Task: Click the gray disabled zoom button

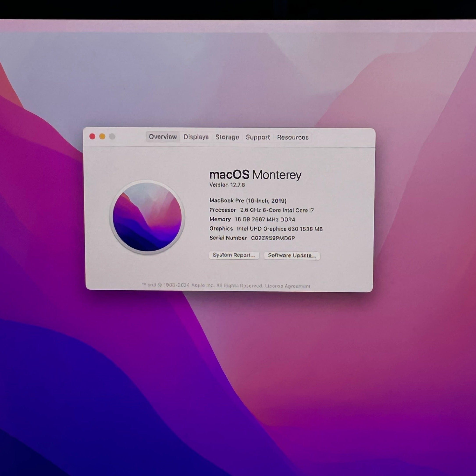Action: tap(112, 137)
